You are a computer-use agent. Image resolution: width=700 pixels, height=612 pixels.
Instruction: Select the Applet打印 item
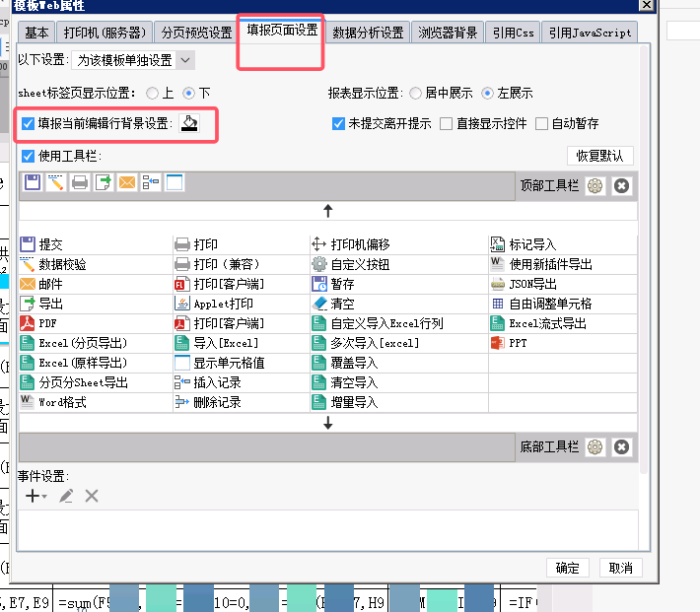[x=242, y=304]
